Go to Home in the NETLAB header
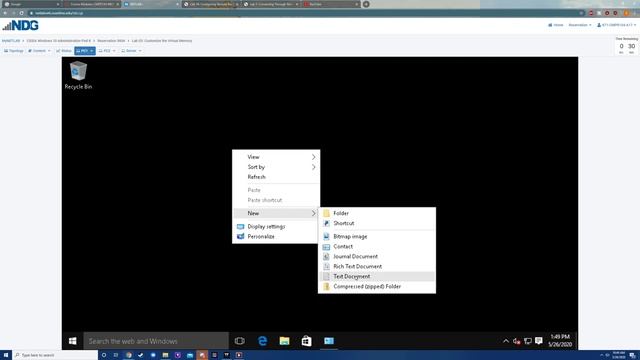Image resolution: width=640 pixels, height=360 pixels. 556,25
